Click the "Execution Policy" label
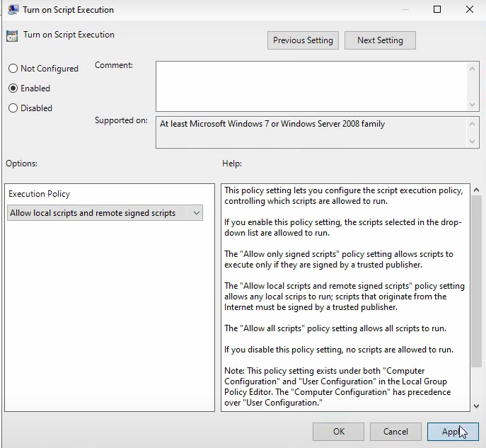Screen dimensions: 486x448 [x=40, y=194]
